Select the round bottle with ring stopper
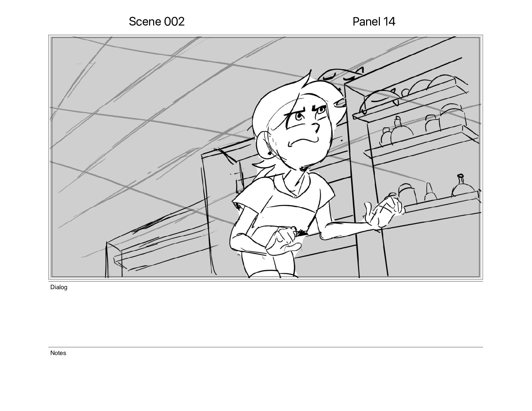 point(463,187)
